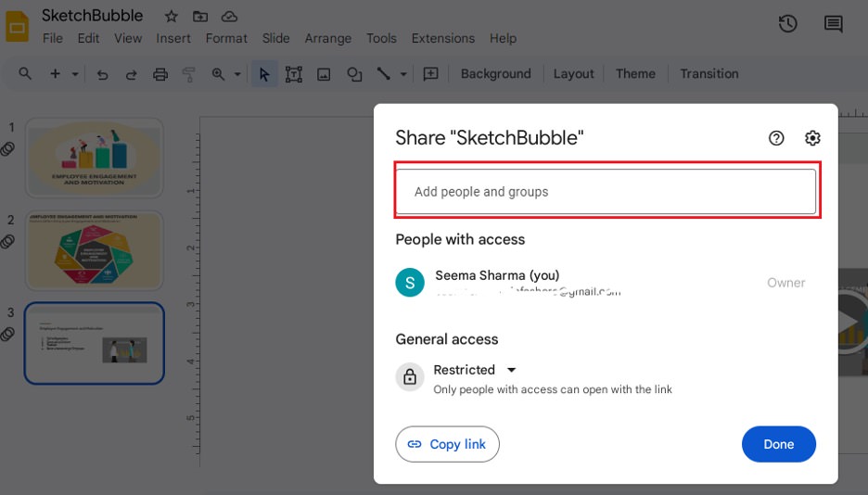The height and width of the screenshot is (495, 868).
Task: Click the SketchBubble document title
Action: pos(93,16)
